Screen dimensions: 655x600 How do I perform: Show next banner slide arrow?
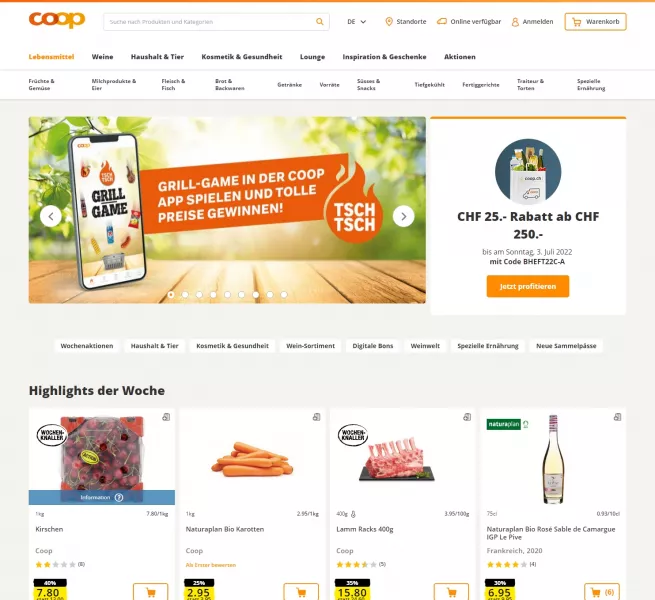coord(404,216)
